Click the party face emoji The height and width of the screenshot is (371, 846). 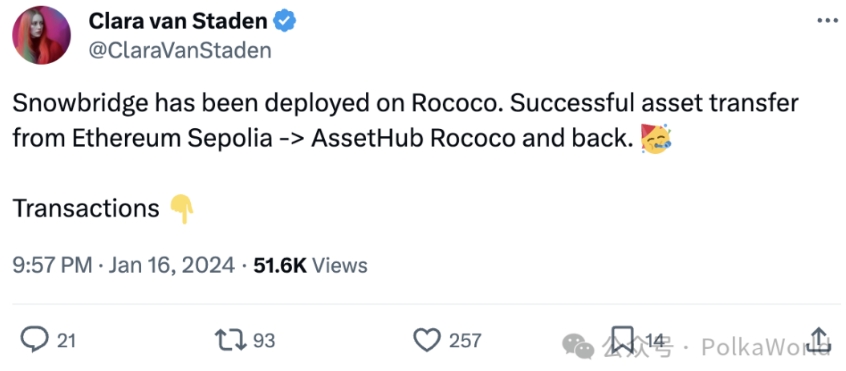click(x=656, y=139)
